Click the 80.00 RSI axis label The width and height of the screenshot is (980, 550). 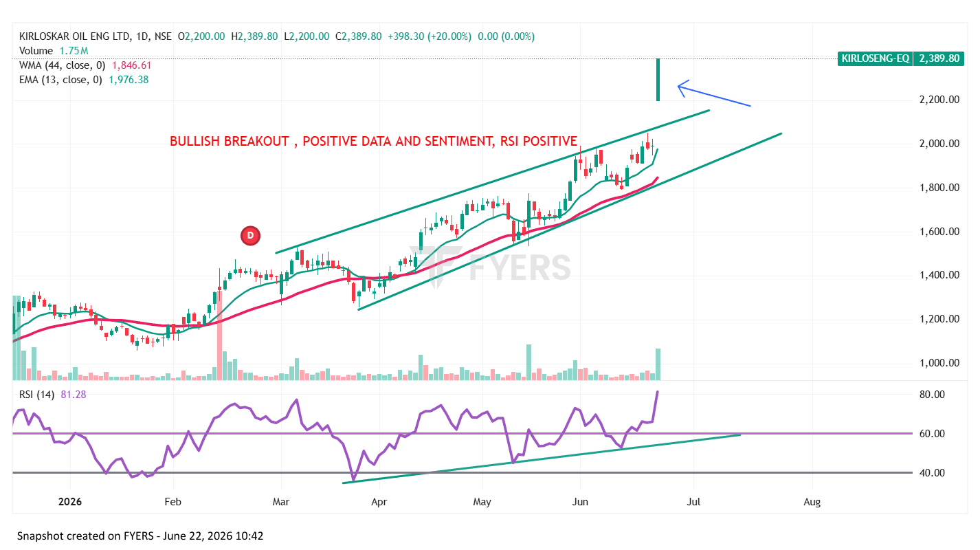tap(932, 395)
